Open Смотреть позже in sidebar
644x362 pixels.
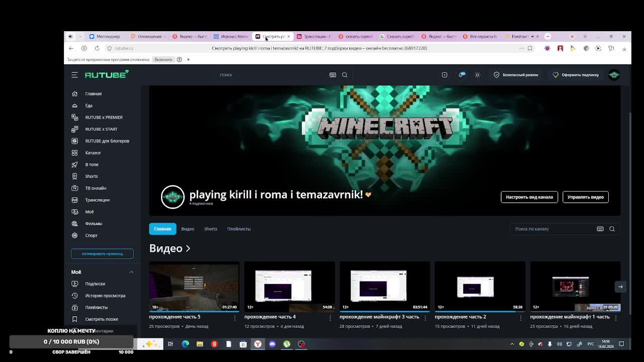pyautogui.click(x=102, y=319)
